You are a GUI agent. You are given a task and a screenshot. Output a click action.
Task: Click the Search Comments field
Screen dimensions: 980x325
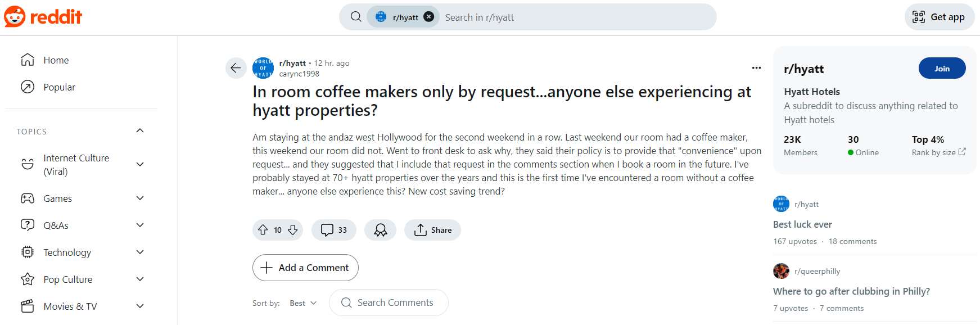pos(389,303)
